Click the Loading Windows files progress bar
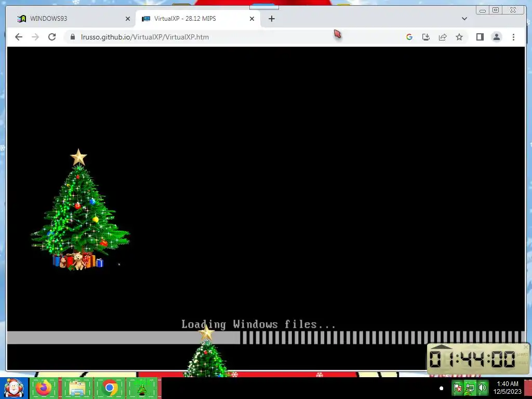Screen dimensions: 532x399 click(x=266, y=338)
